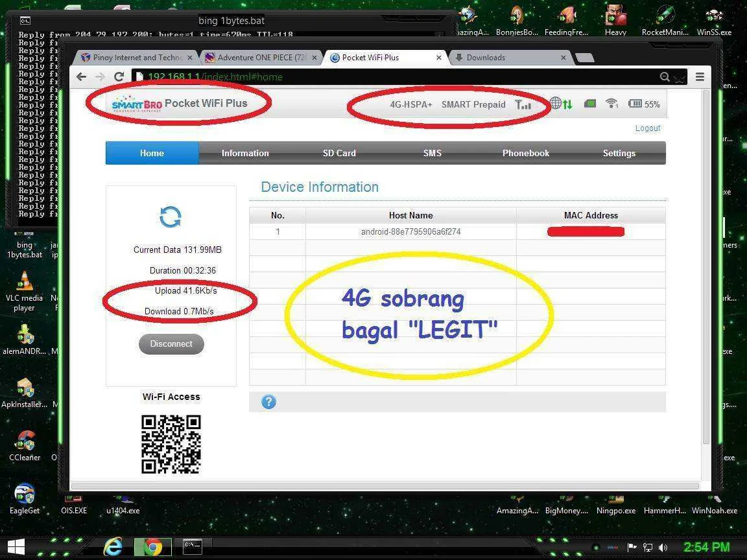Click the MAC Address column header
Screen dimensions: 747x560
click(591, 215)
